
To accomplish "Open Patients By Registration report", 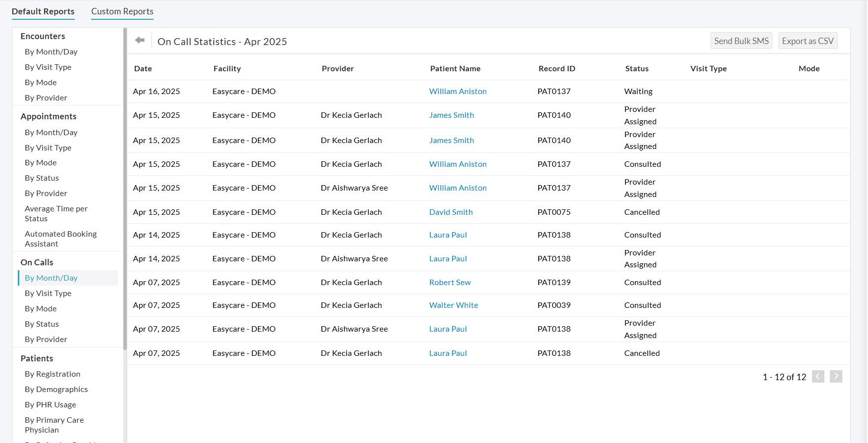I will point(52,374).
